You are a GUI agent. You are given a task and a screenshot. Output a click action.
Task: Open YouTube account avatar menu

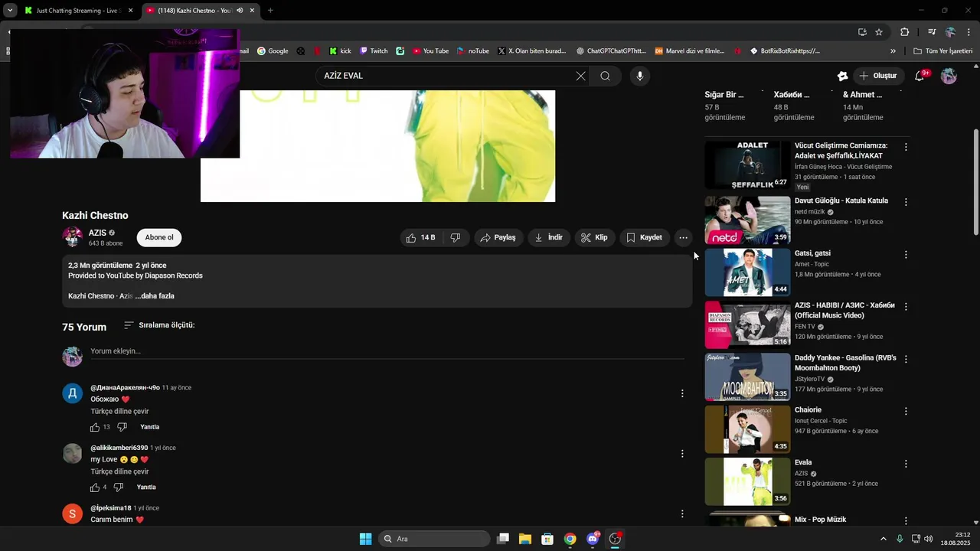click(949, 76)
